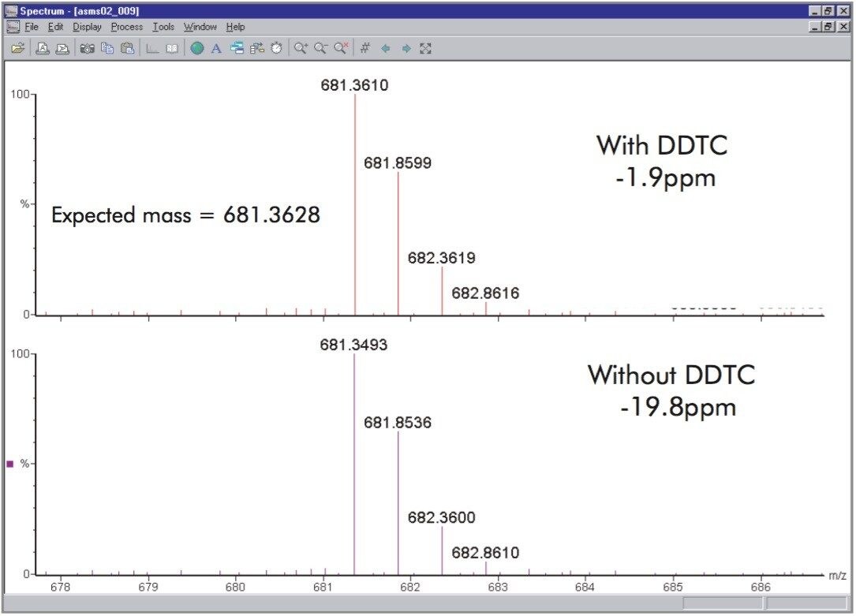The image size is (856, 616).
Task: Open the Edit menu
Action: point(56,27)
